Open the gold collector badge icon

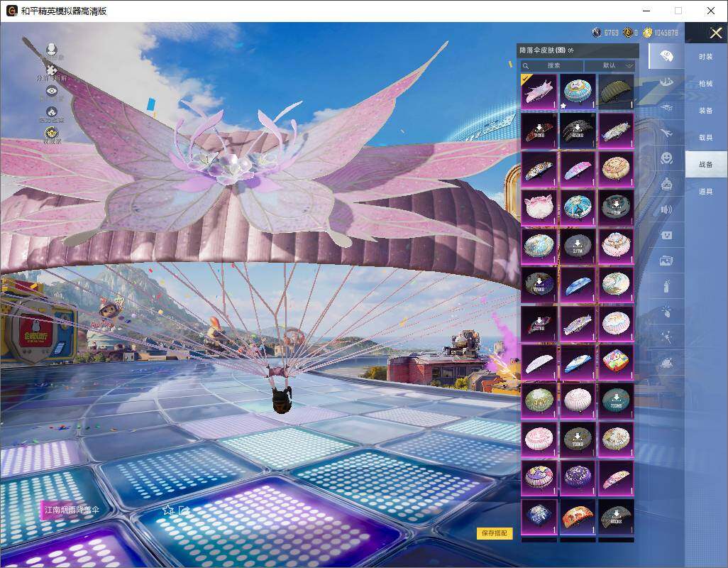(52, 133)
